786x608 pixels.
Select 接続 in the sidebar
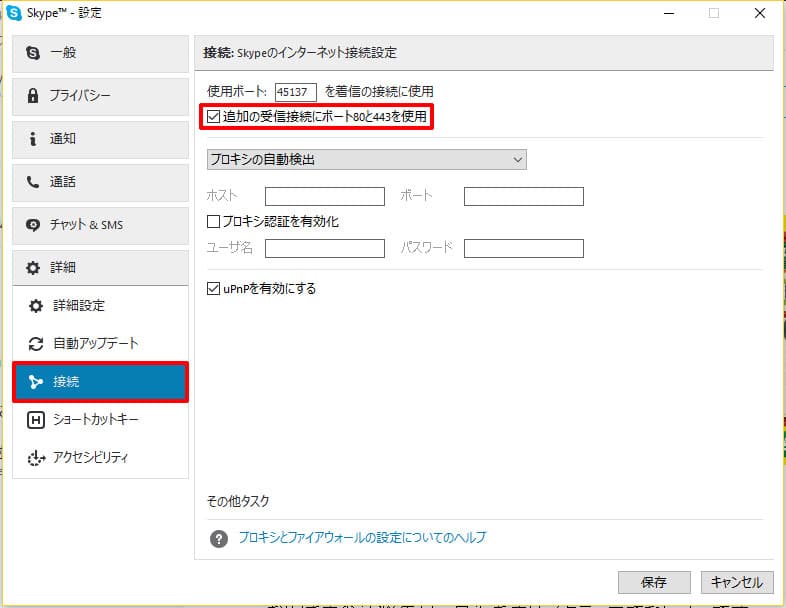point(100,382)
